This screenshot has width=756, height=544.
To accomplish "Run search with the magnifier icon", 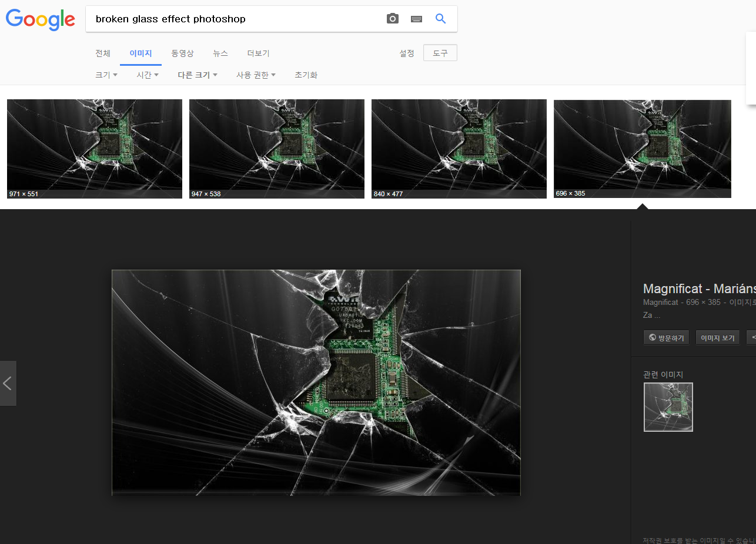I will pos(440,19).
